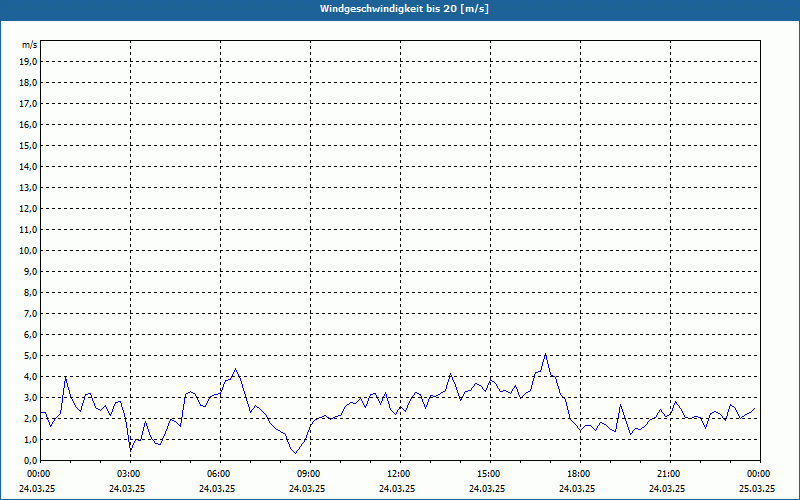
Task: Select the "06:00" time label
Action: point(220,474)
